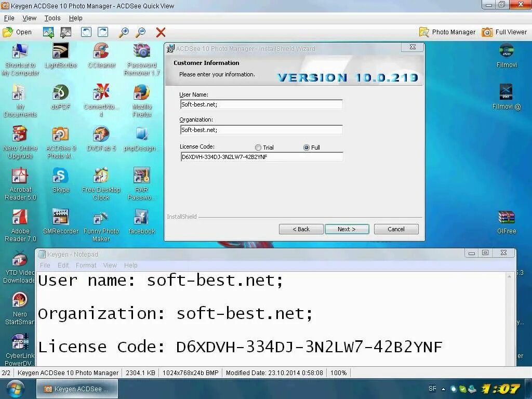Click the Keygen ACDSee taskbar button
Viewport: 532px width, 399px height.
point(77,389)
